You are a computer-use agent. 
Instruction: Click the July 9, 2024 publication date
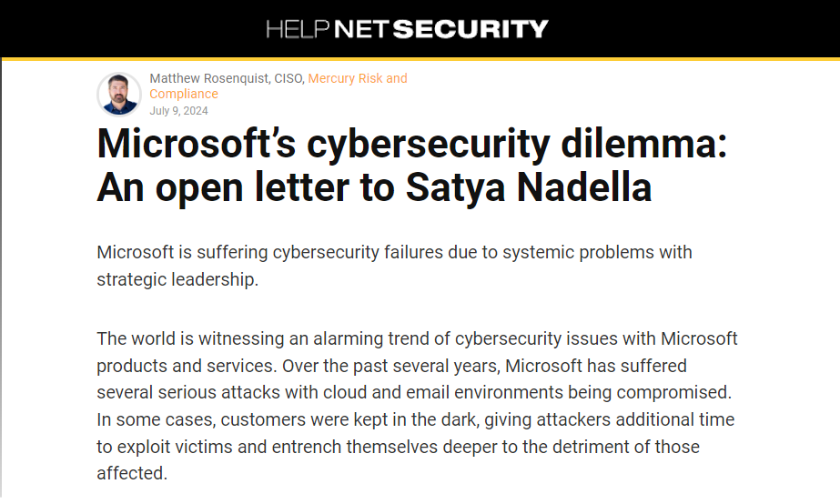coord(178,111)
